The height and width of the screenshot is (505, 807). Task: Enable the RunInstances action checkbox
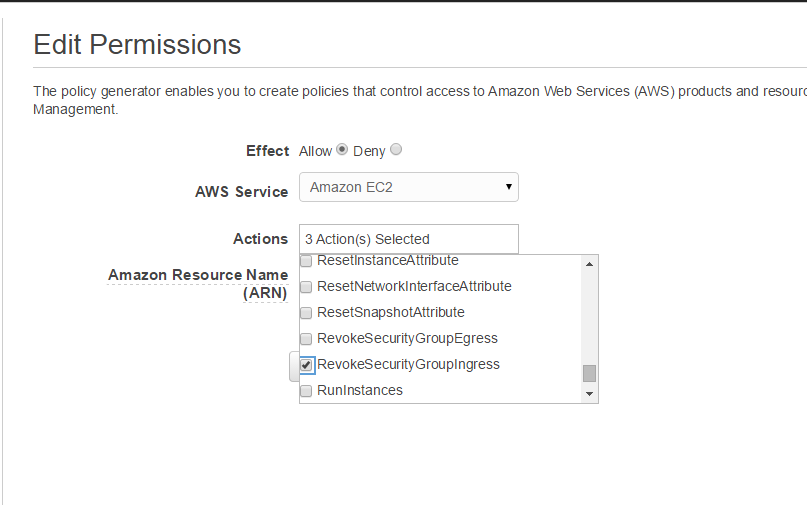306,391
